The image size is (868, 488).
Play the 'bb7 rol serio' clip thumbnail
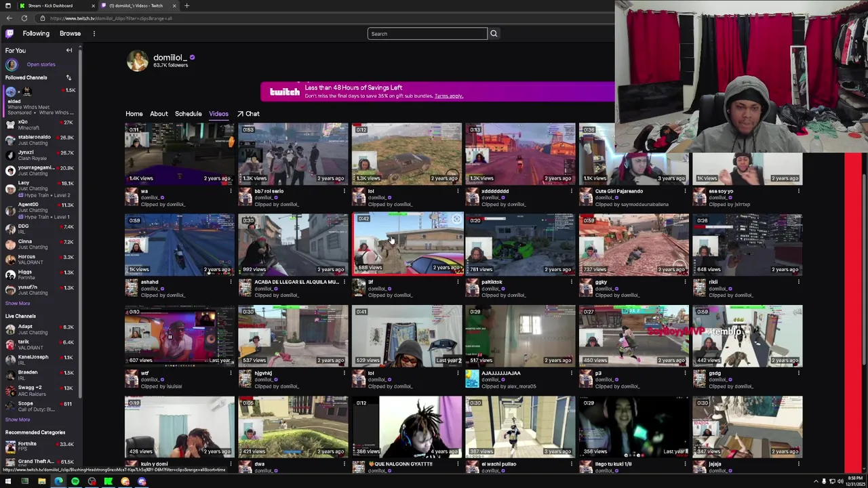293,154
